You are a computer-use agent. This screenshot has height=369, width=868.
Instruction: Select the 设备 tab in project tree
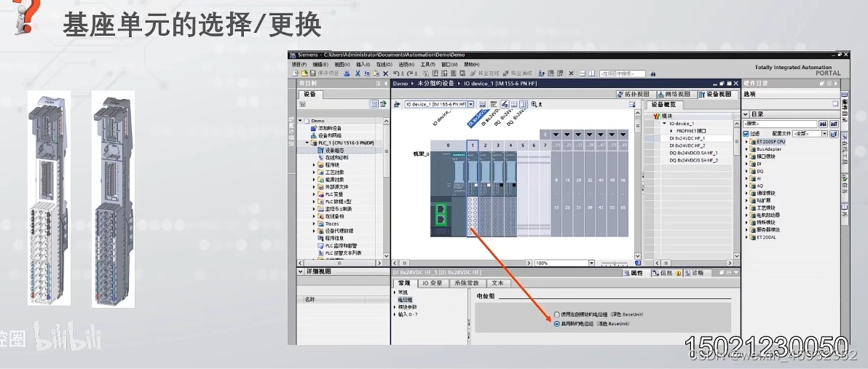[x=310, y=94]
